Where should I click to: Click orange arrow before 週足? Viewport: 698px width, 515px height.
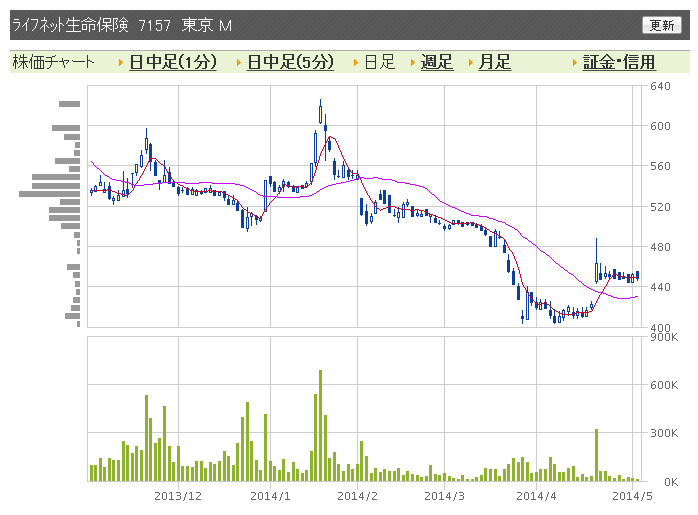coord(413,63)
